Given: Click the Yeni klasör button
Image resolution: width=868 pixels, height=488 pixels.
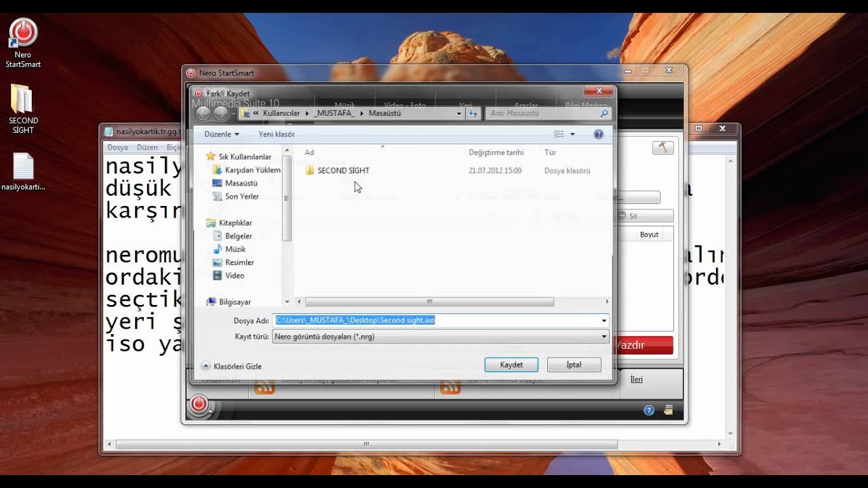Looking at the screenshot, I should 277,134.
